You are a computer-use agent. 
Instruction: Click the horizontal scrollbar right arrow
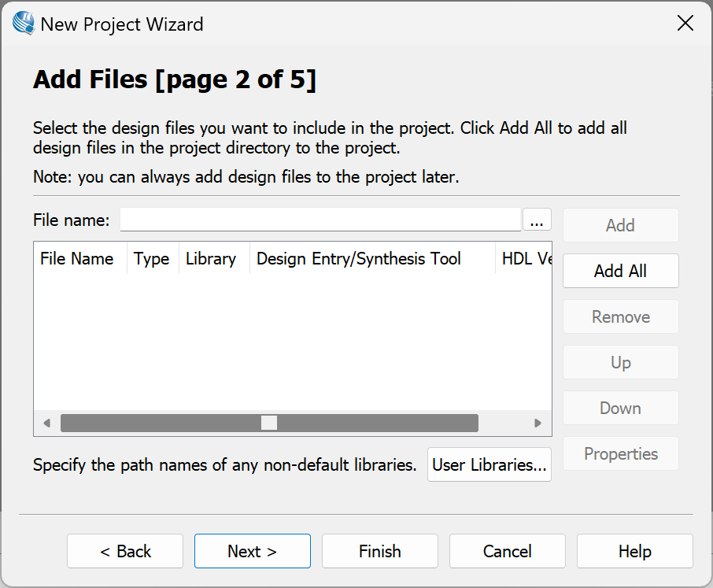pyautogui.click(x=538, y=423)
